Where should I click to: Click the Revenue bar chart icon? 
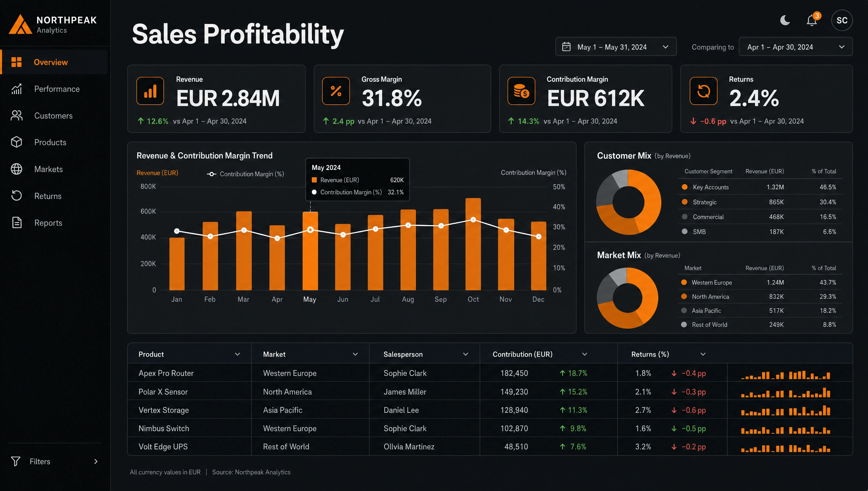click(x=150, y=91)
